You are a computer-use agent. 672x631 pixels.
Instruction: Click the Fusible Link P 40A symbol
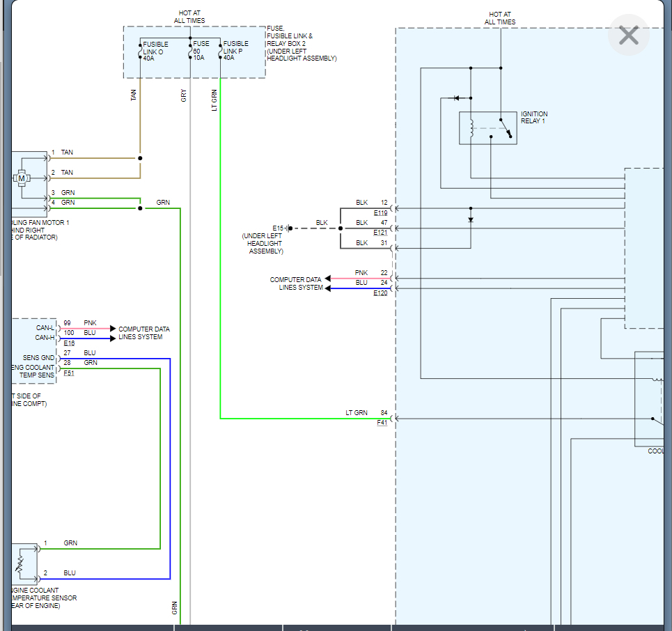tap(221, 52)
